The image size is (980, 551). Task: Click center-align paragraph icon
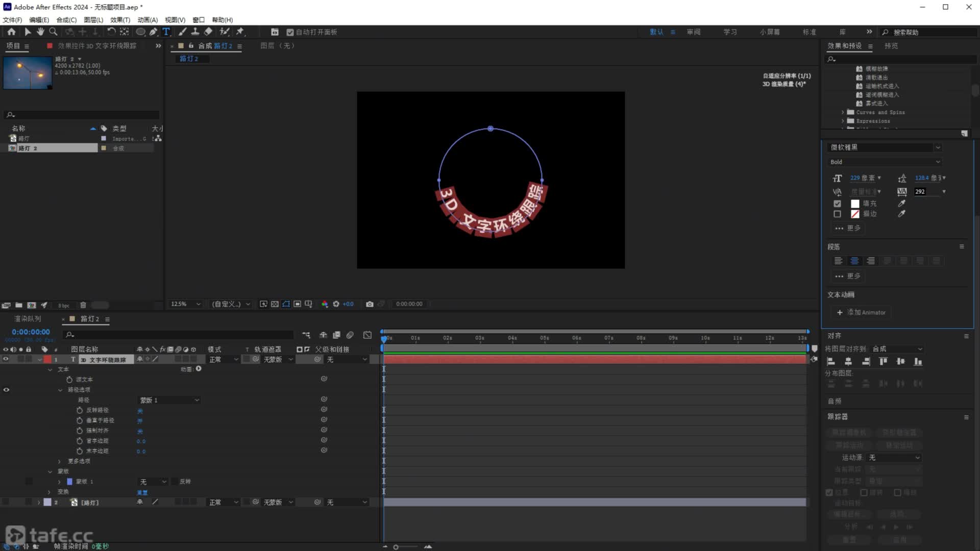pos(854,261)
